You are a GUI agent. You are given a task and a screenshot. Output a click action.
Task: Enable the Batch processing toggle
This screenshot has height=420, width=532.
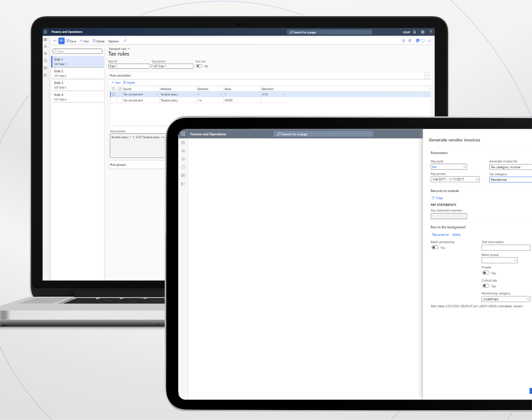pos(435,248)
